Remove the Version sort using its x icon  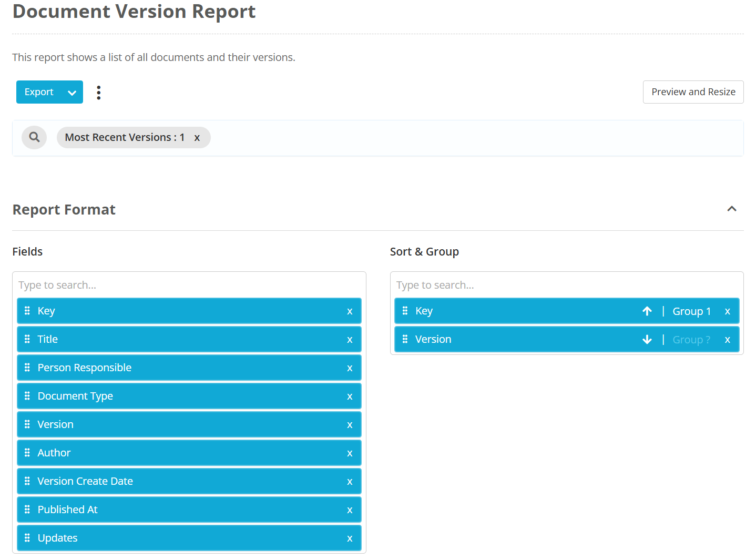[x=728, y=339]
